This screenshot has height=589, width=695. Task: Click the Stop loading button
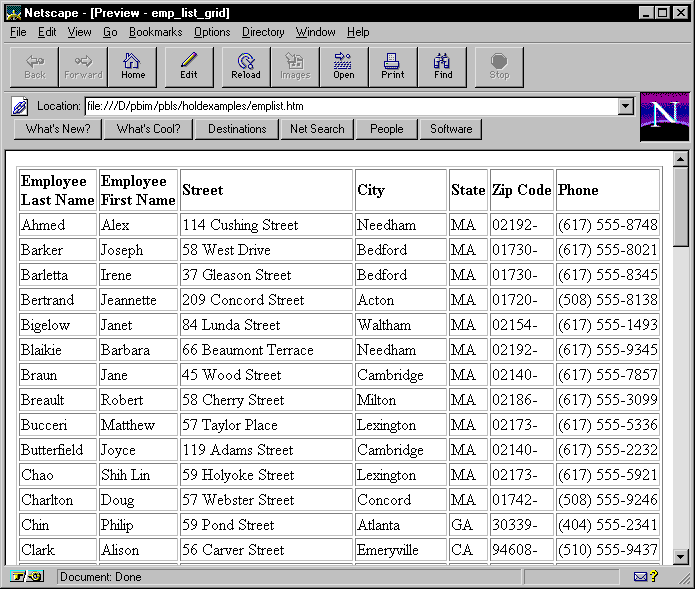pos(499,67)
